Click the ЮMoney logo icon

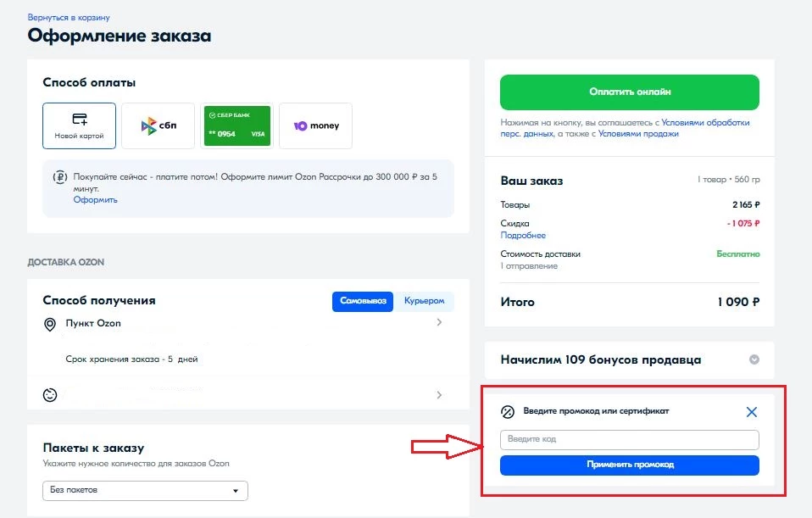click(298, 125)
